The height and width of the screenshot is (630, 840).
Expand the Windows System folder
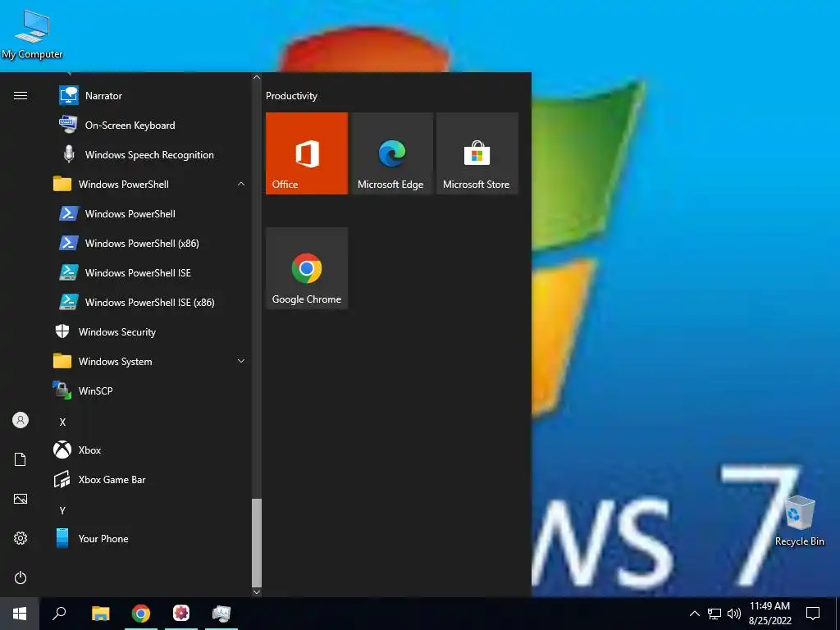coord(150,361)
